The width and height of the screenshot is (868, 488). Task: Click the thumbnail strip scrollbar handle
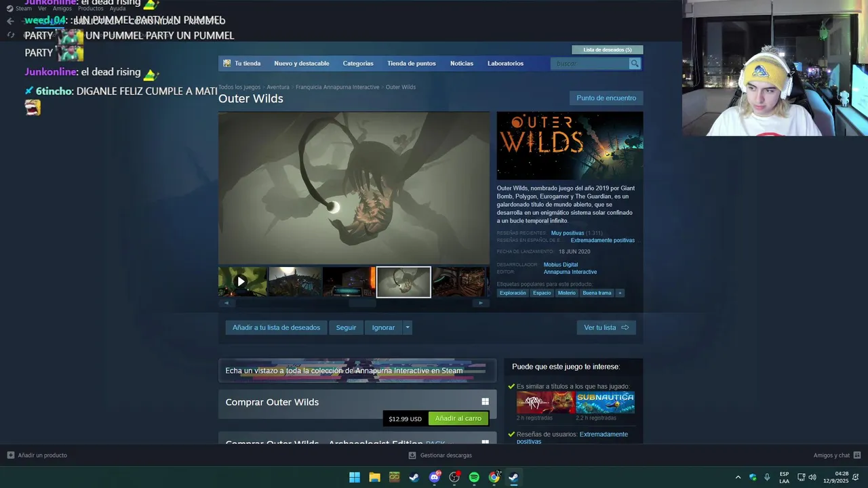point(362,303)
